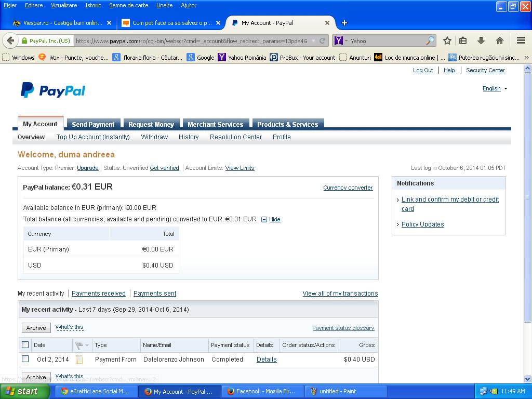Open the History sub-tab
The height and width of the screenshot is (399, 532).
(x=189, y=137)
